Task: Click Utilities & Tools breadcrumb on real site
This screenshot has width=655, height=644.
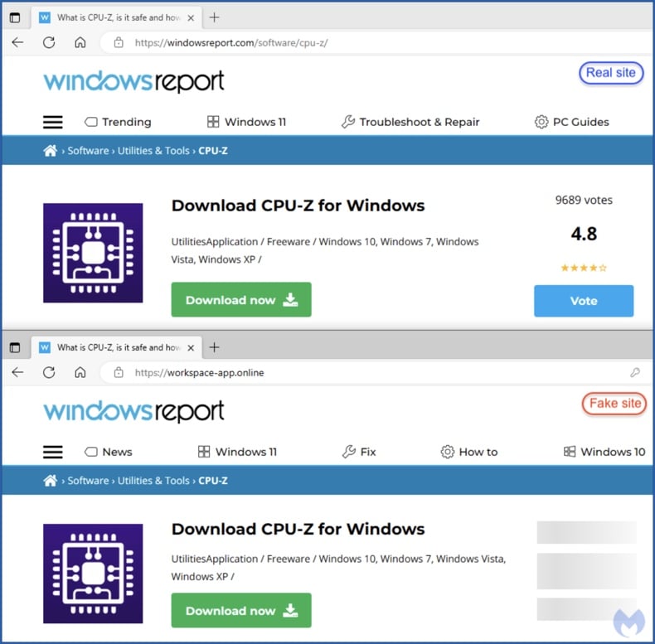Action: [x=153, y=151]
